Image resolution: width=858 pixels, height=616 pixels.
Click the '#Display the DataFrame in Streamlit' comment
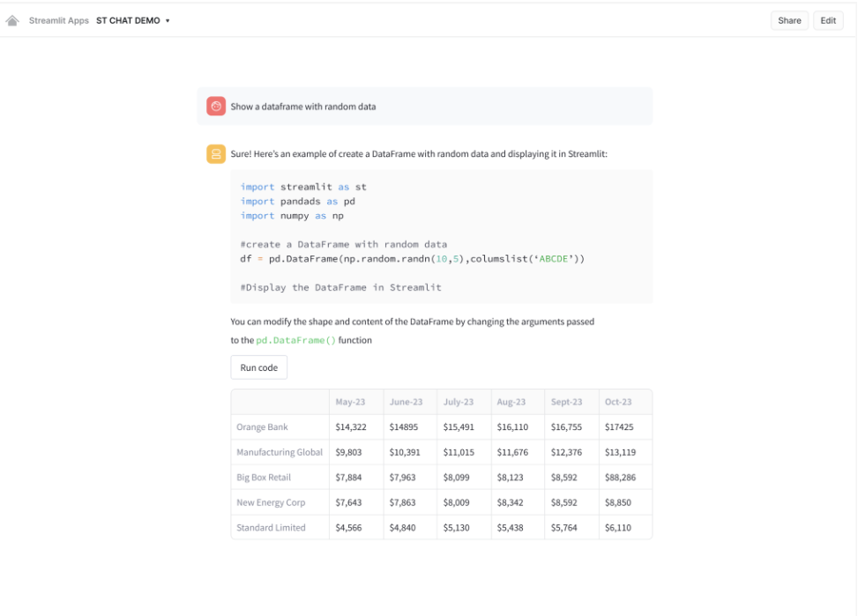pyautogui.click(x=340, y=287)
